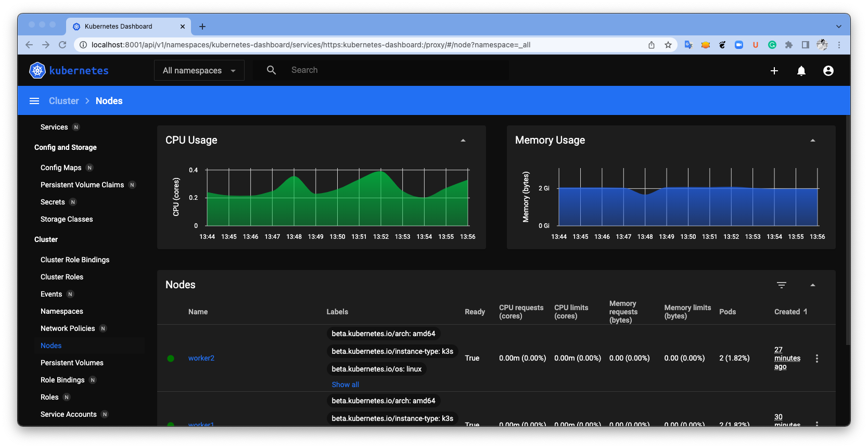Go forward in browser history
The width and height of the screenshot is (868, 448).
coord(46,45)
